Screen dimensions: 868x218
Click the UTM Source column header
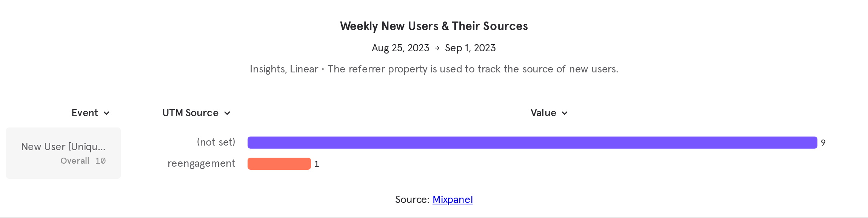(x=190, y=113)
